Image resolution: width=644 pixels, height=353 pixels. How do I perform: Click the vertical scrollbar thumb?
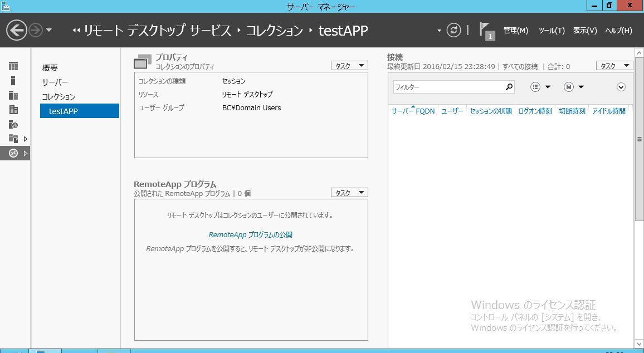point(640,139)
